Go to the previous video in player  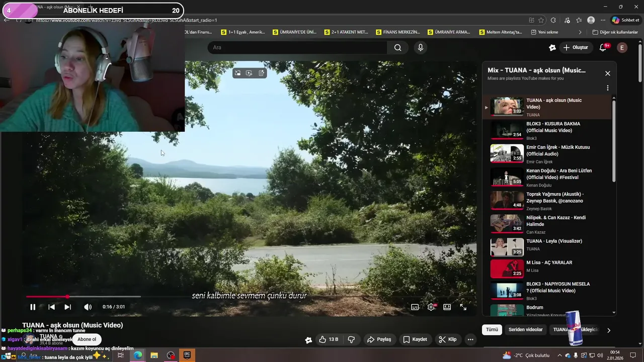pos(51,307)
